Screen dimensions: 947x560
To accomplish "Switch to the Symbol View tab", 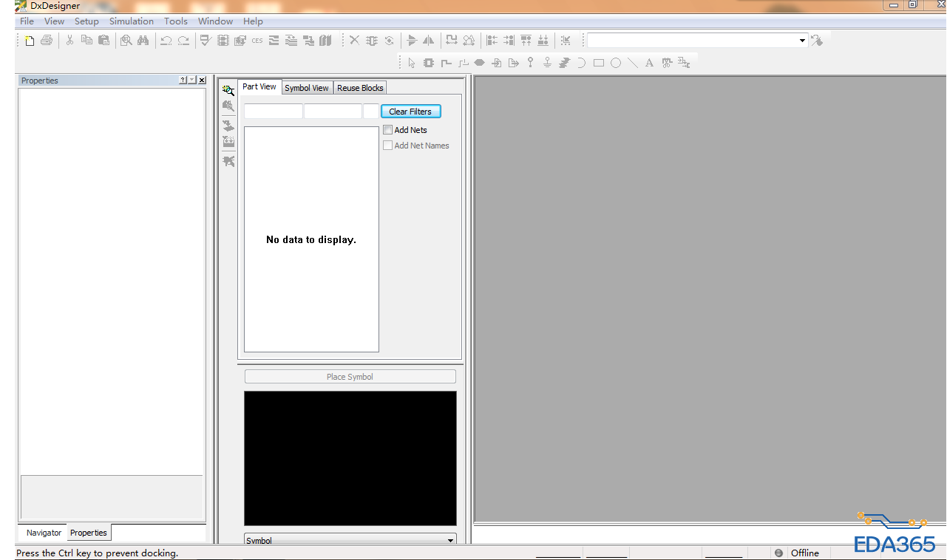I will pos(307,88).
